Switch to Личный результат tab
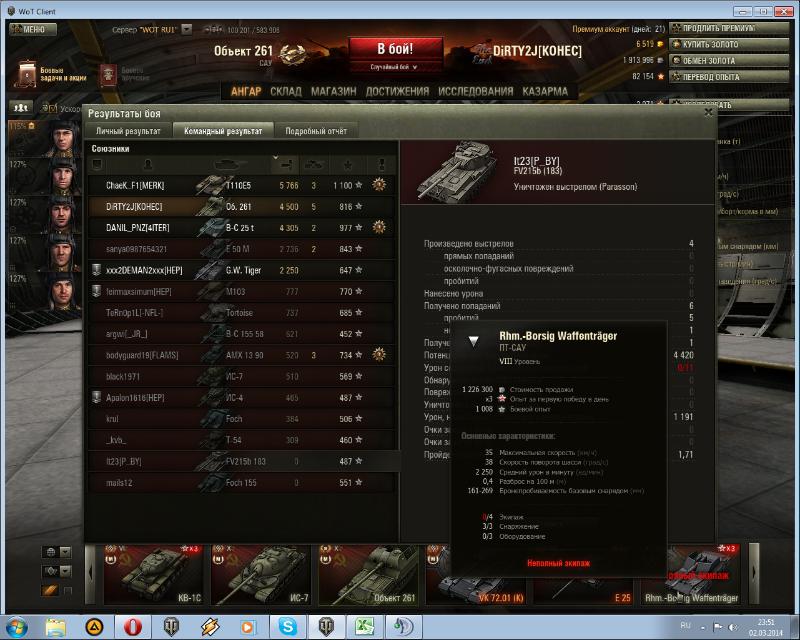This screenshot has width=800, height=640. pyautogui.click(x=128, y=131)
